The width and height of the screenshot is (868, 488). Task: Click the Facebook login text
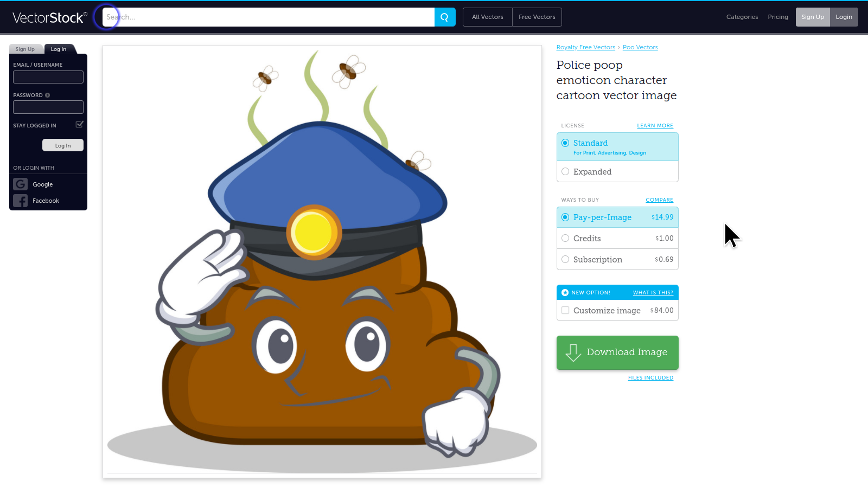(x=46, y=201)
